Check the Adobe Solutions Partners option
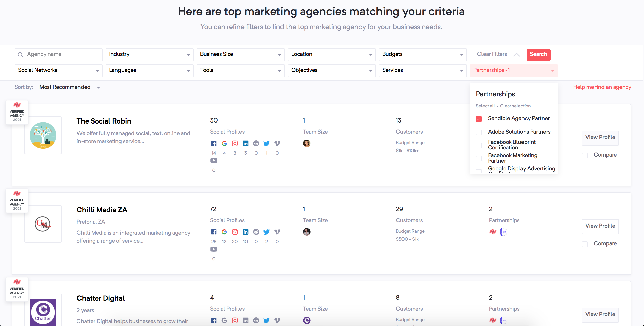 479,132
